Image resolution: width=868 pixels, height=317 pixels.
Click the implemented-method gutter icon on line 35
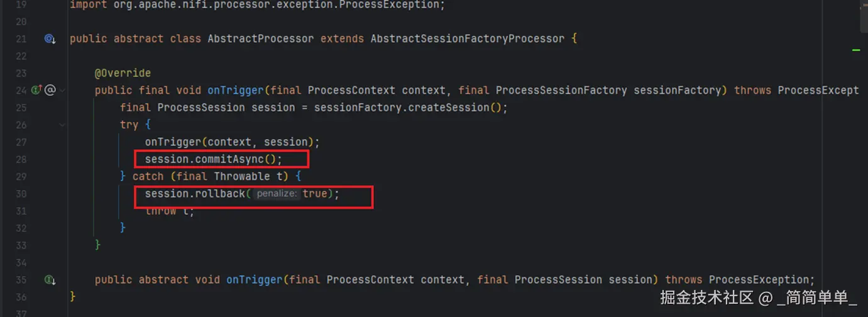click(50, 279)
